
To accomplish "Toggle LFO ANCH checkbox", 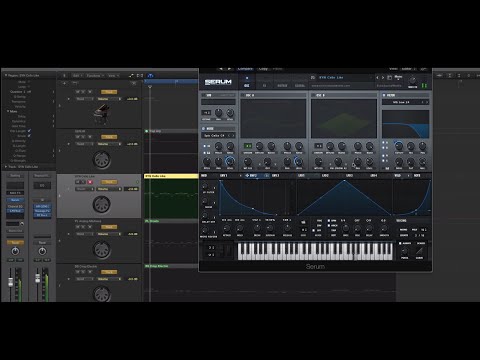I will pyautogui.click(x=329, y=226).
